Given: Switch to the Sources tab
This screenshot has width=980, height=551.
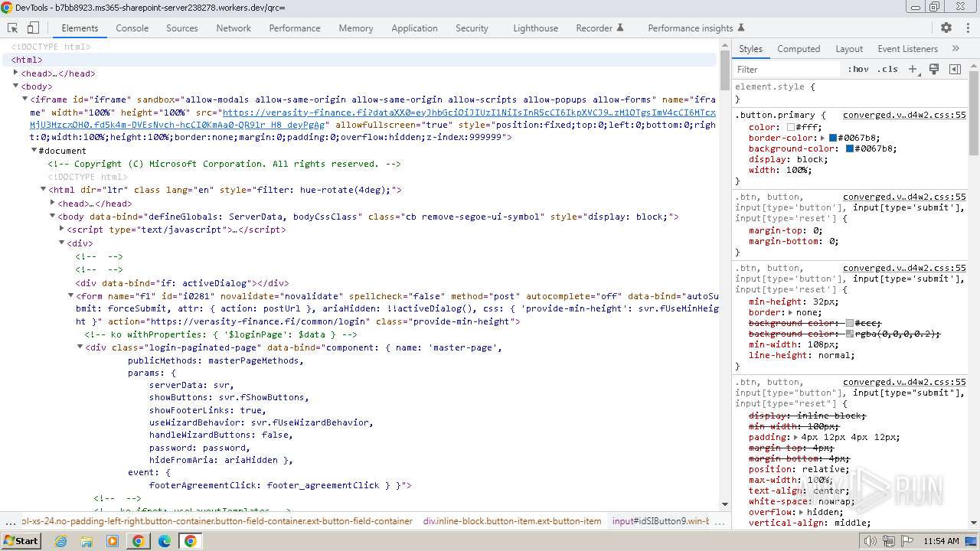Looking at the screenshot, I should click(182, 28).
